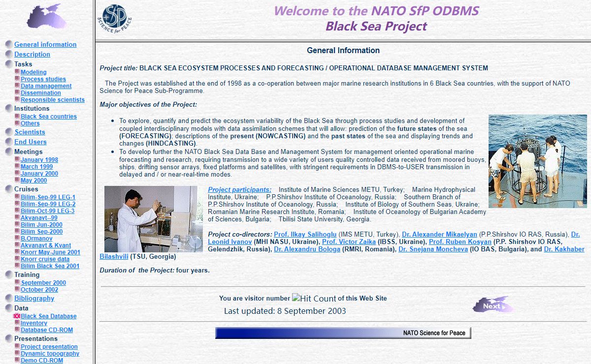Screen dimensions: 591x364
Task: Open Dissemination link
Action: pos(41,93)
